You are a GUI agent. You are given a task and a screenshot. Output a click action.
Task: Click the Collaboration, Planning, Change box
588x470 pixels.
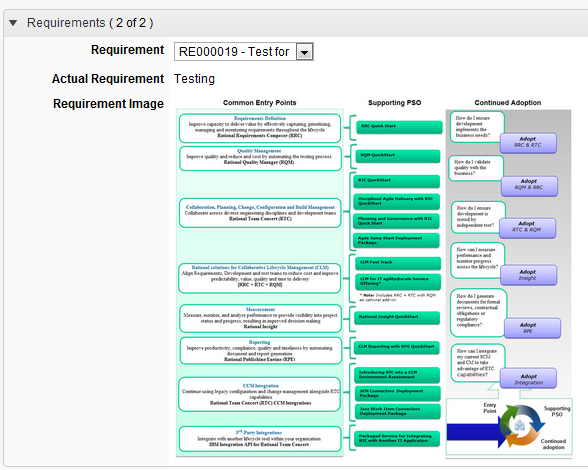260,213
